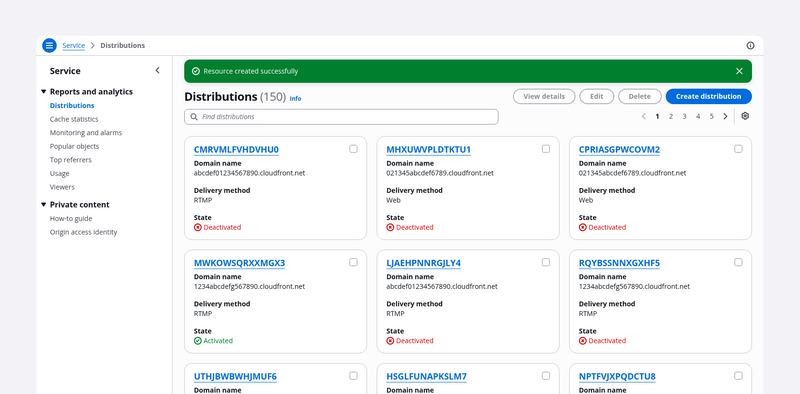The height and width of the screenshot is (394, 800).
Task: Jump to page 3 of results
Action: [x=684, y=116]
